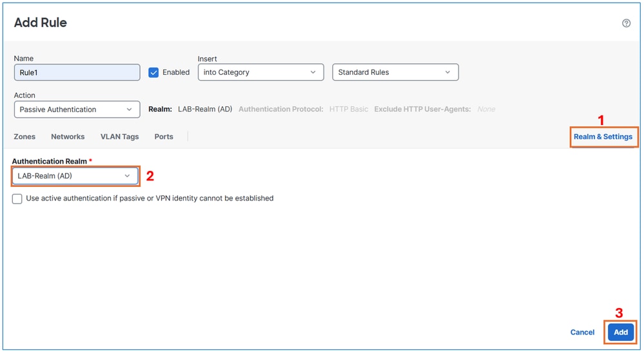
Task: Click the Cancel link
Action: tap(582, 332)
